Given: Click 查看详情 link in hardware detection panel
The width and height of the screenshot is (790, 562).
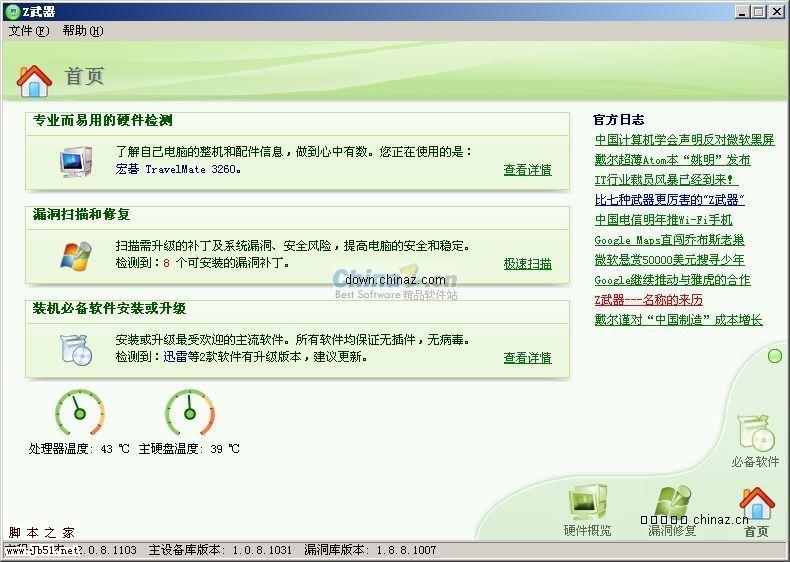Looking at the screenshot, I should pos(528,170).
